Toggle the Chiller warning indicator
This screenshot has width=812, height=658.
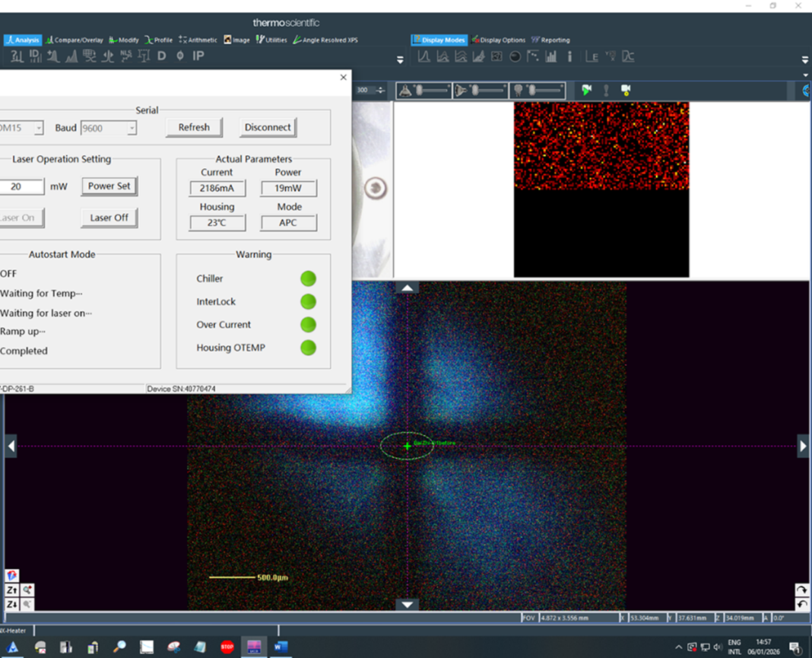(308, 278)
